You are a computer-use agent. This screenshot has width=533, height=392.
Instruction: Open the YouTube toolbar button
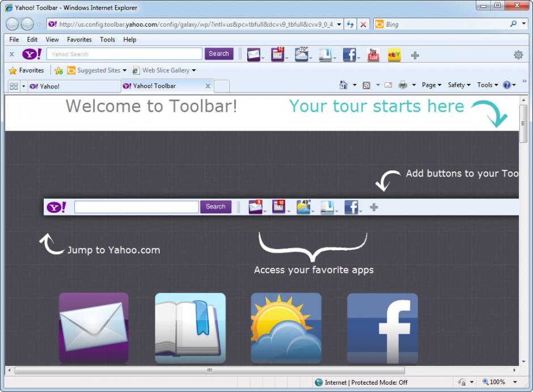pos(373,54)
